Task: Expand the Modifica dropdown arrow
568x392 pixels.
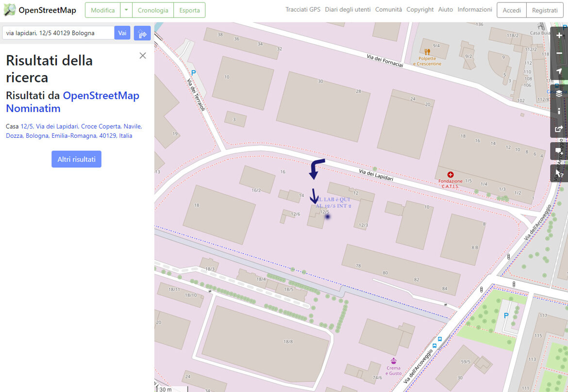Action: 126,10
